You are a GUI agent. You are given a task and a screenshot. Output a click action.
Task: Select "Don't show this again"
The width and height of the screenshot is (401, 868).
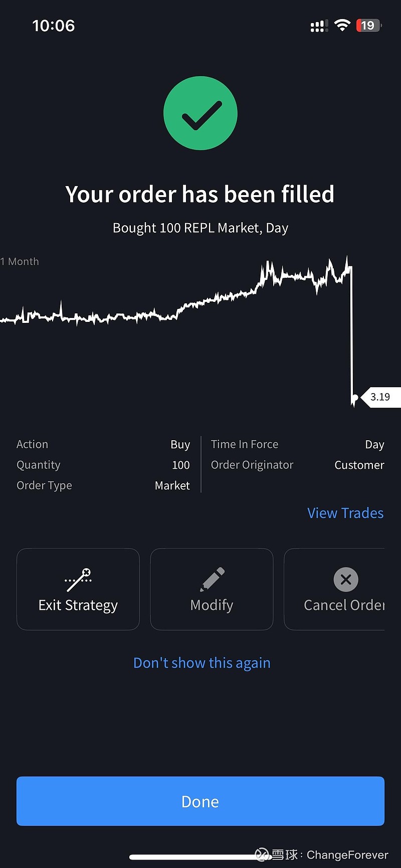tap(202, 663)
